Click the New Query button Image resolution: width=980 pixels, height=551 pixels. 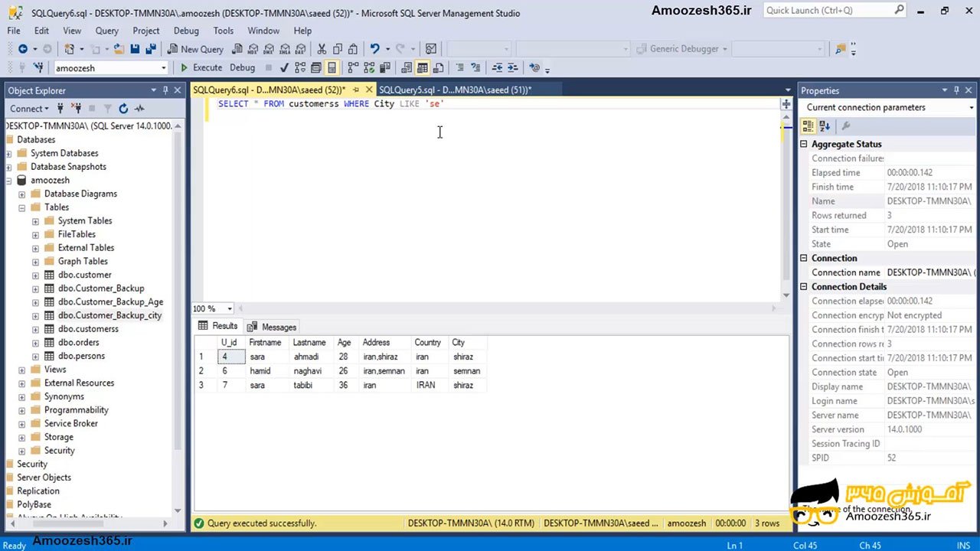pos(195,49)
